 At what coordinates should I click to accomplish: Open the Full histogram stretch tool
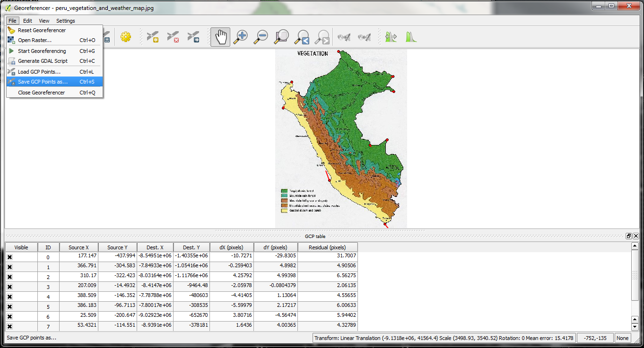click(x=411, y=37)
